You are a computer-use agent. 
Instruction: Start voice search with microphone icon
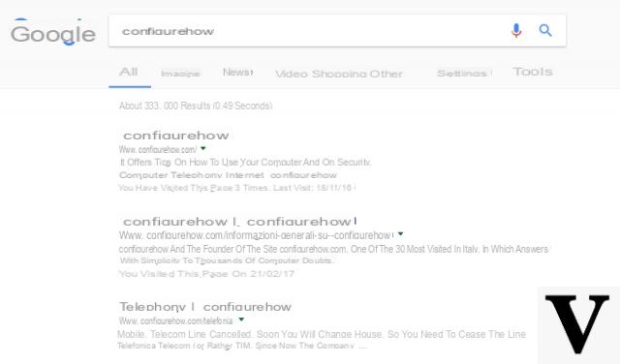[516, 30]
